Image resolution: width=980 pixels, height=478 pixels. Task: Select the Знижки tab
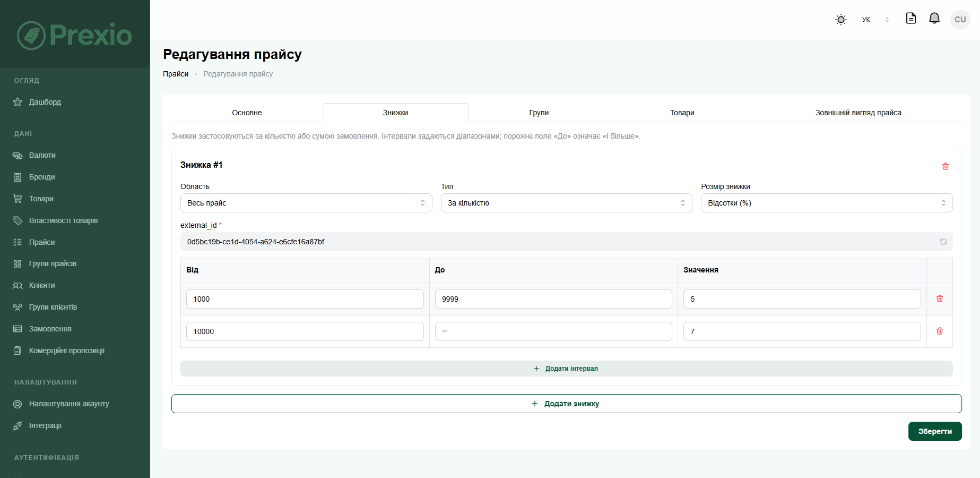click(x=395, y=113)
